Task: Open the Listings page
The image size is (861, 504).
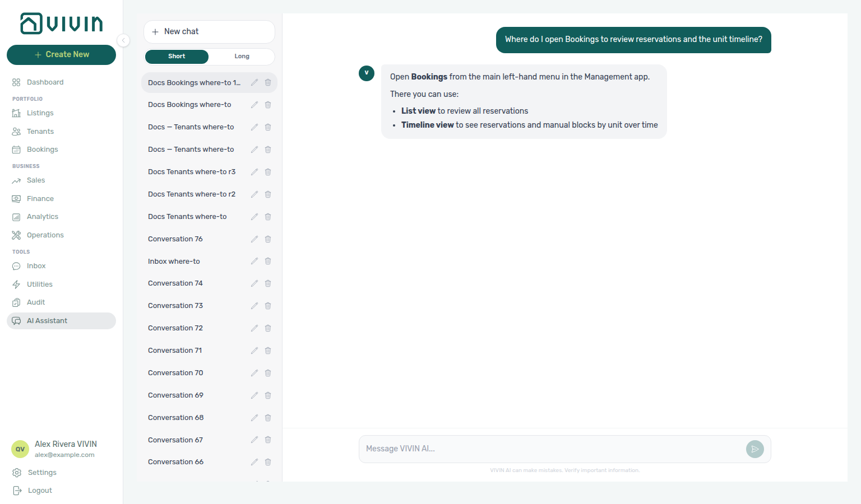Action: 40,113
